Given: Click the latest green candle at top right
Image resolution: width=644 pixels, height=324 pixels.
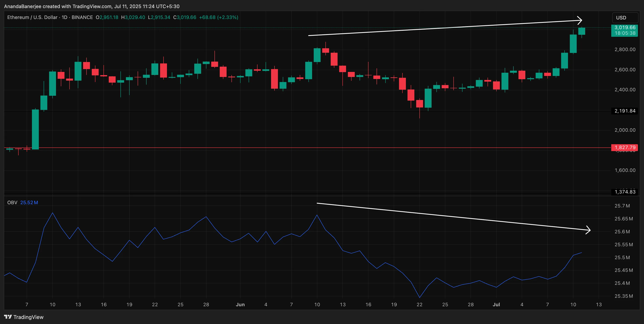Looking at the screenshot, I should point(582,31).
